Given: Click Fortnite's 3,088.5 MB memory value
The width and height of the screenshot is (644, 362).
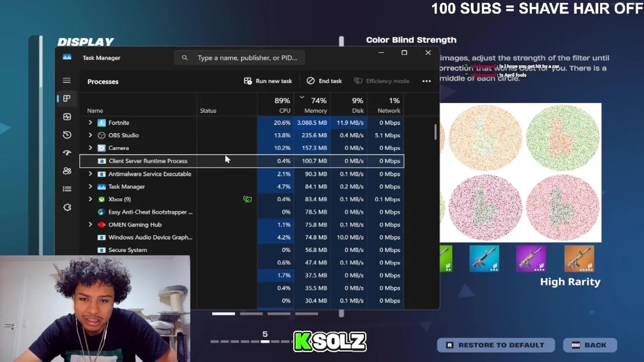Looking at the screenshot, I should tap(312, 123).
